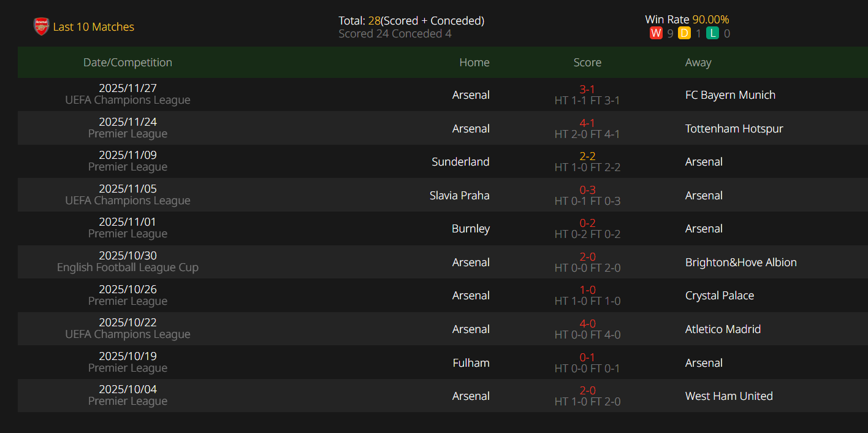The height and width of the screenshot is (433, 868).
Task: Open the Burnley team link
Action: (x=471, y=229)
